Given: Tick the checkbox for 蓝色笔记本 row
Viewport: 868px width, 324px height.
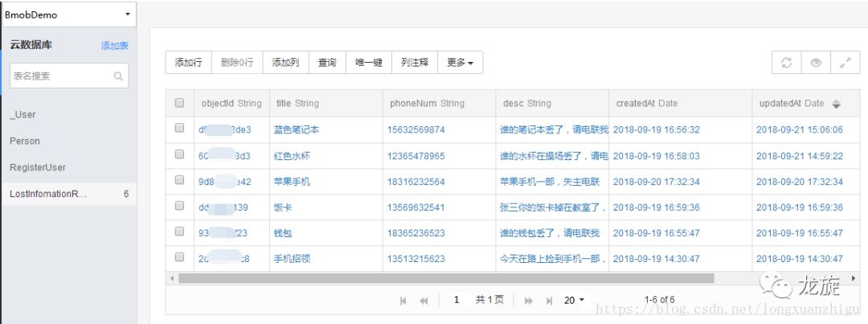Looking at the screenshot, I should 179,128.
